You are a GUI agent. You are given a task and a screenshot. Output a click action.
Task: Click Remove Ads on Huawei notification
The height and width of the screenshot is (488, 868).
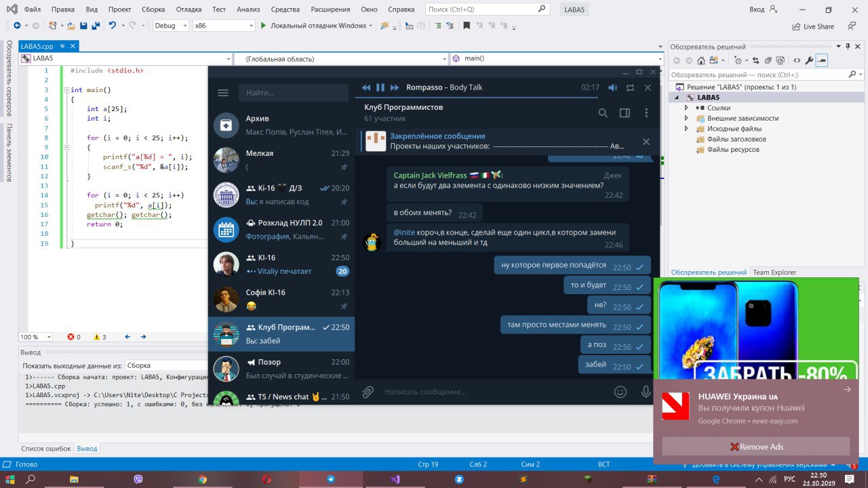coord(755,447)
